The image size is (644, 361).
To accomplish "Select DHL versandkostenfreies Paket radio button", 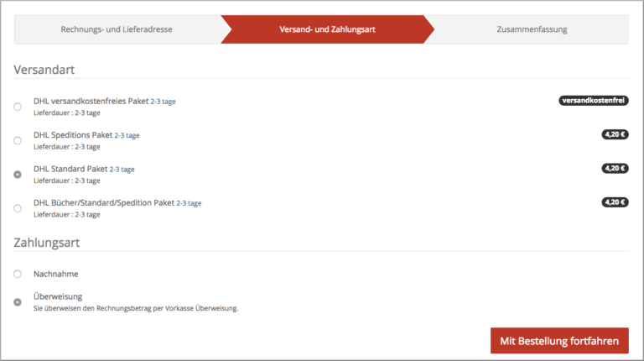I will click(x=18, y=107).
